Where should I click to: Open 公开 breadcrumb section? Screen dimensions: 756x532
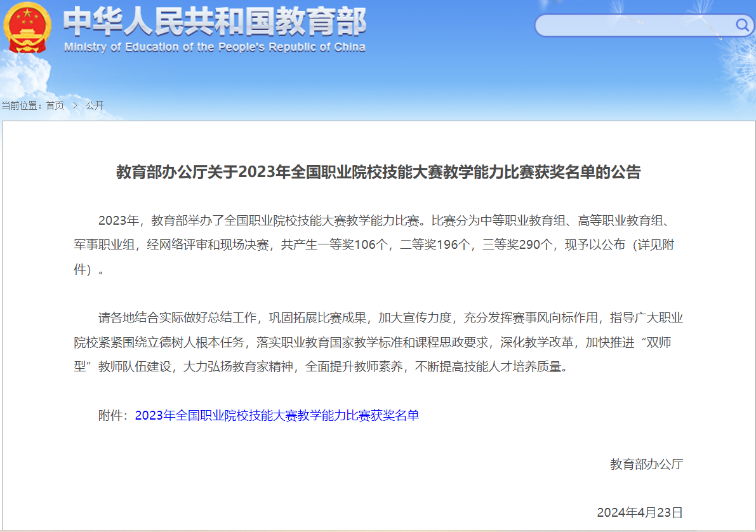coord(95,105)
